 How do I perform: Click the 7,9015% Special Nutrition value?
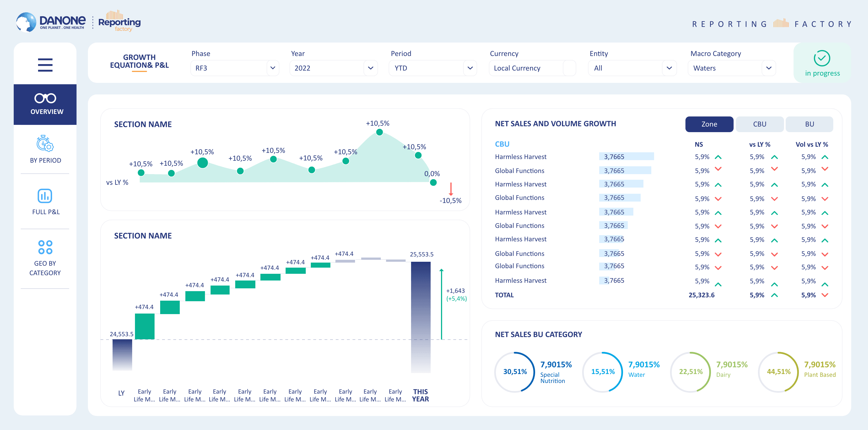[x=556, y=364]
